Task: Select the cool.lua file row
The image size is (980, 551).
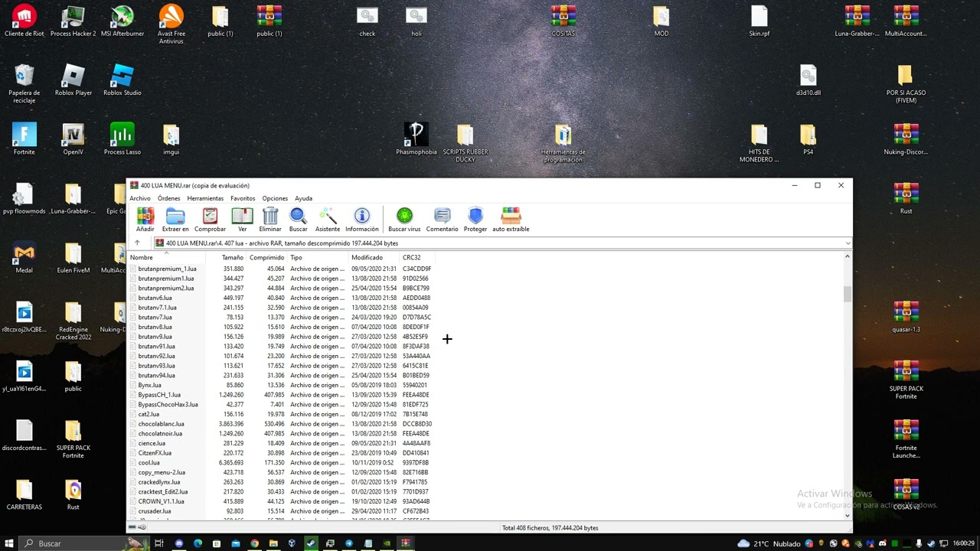Action: (x=282, y=462)
